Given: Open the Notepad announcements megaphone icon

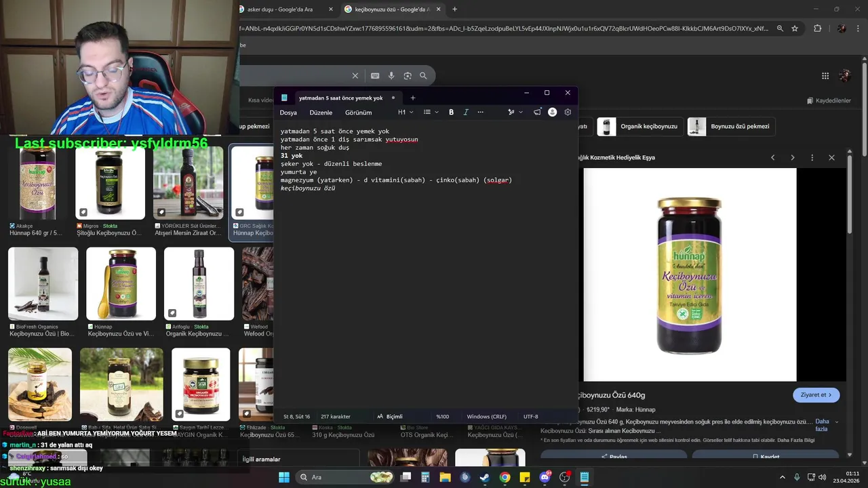Looking at the screenshot, I should point(537,113).
